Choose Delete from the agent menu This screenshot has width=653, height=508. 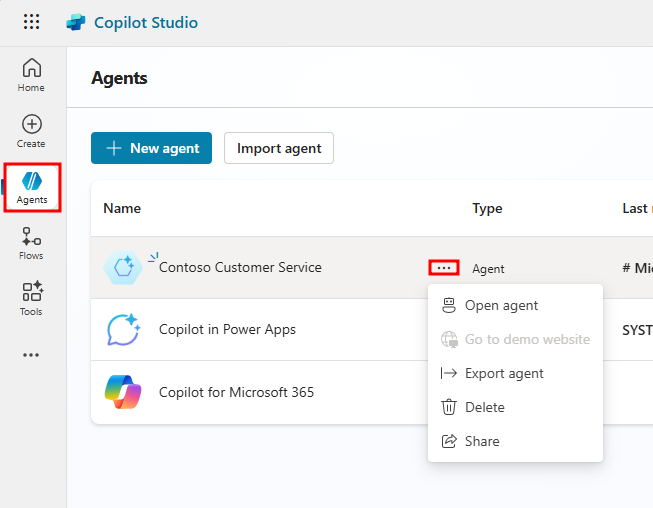coord(484,408)
